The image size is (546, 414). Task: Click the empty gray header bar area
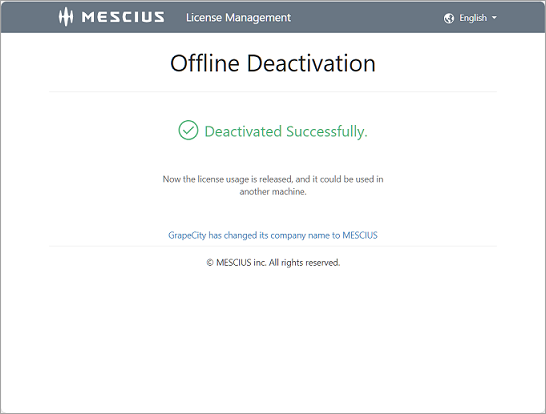[x=366, y=17]
